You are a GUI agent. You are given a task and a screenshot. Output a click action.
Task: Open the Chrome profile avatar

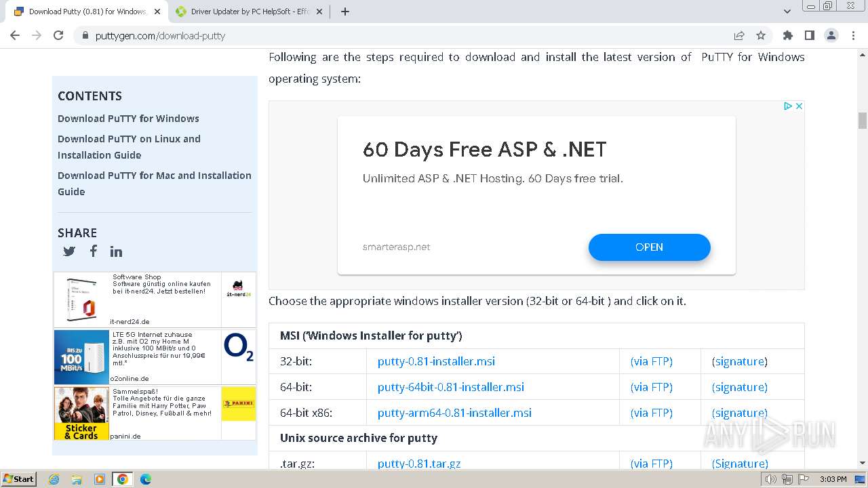click(x=831, y=35)
